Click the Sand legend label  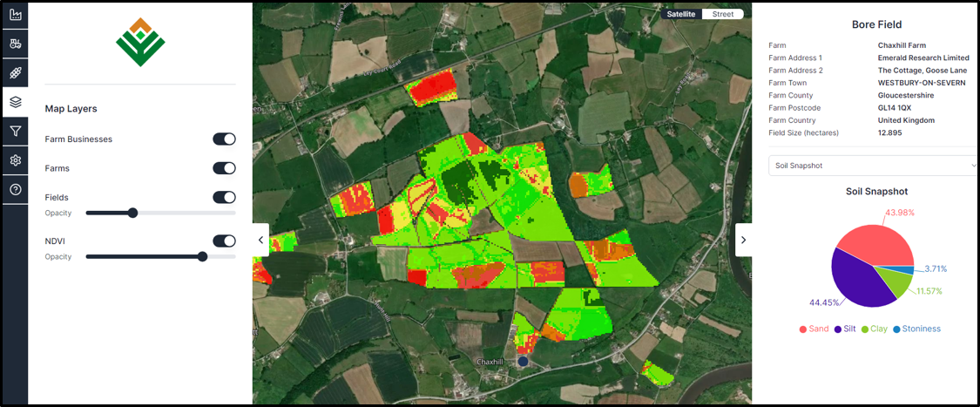814,329
